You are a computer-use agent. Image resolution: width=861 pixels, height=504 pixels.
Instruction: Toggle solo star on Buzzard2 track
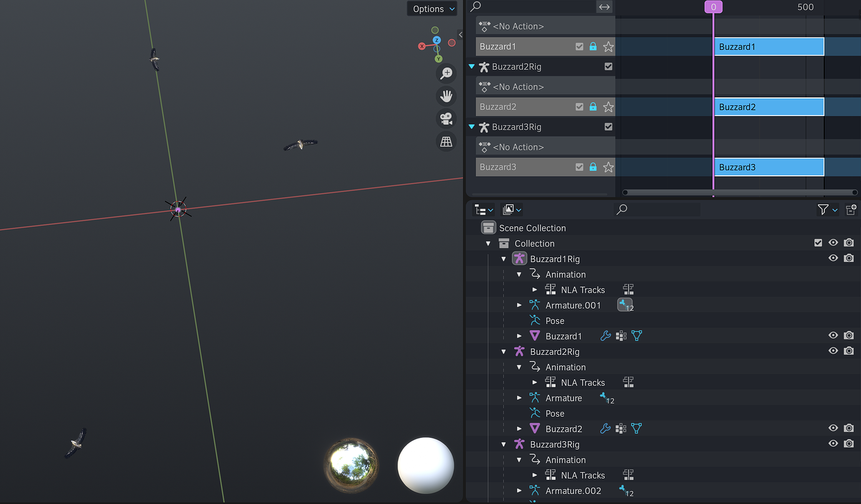click(608, 107)
